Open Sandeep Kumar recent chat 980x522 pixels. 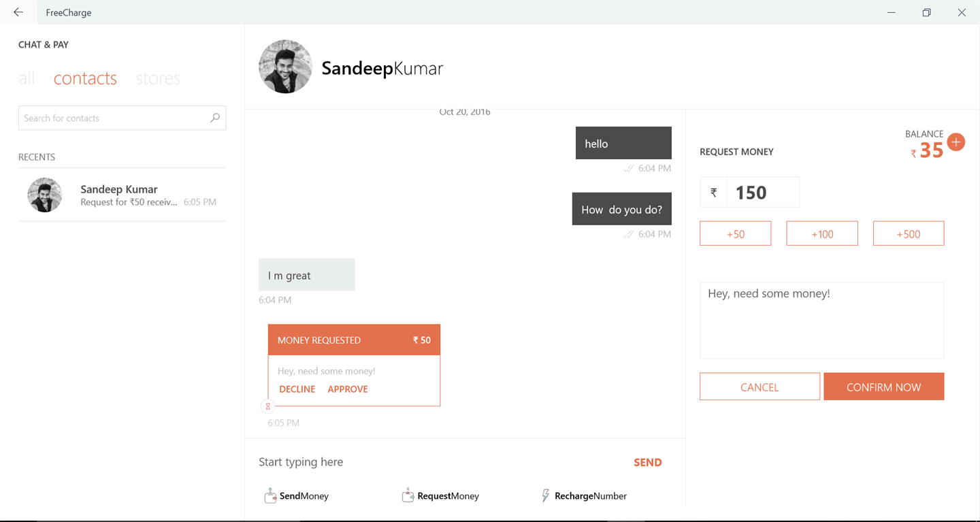[x=122, y=195]
